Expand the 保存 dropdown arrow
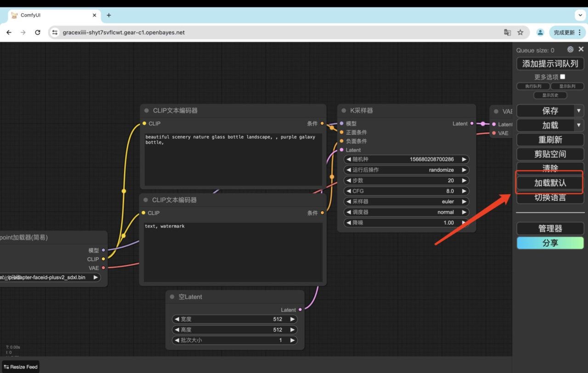The image size is (588, 373). tap(578, 111)
